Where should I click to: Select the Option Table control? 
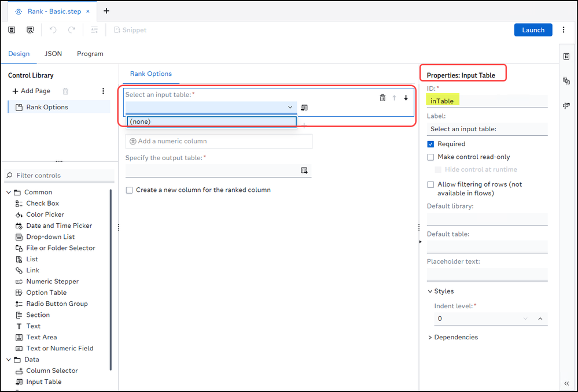click(46, 293)
